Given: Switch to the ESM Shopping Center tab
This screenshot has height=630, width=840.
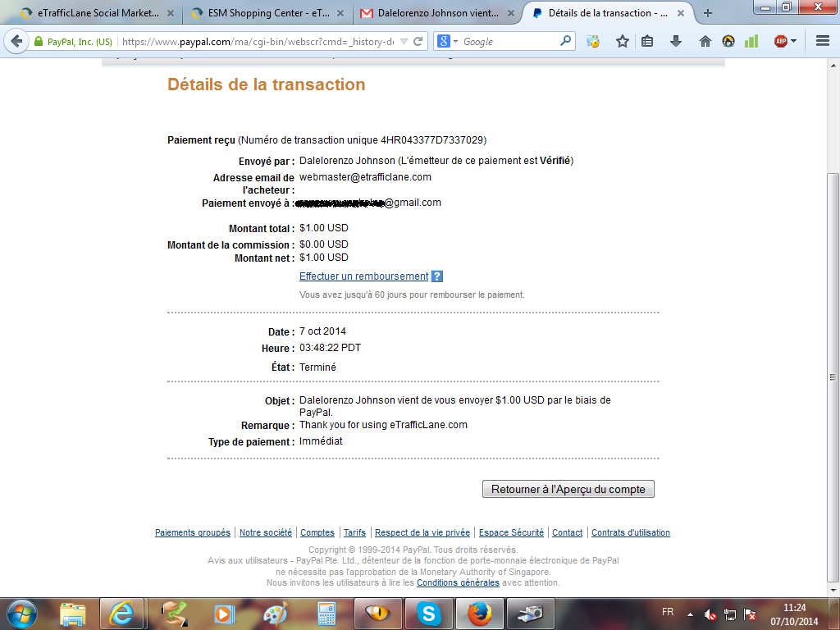Looking at the screenshot, I should pos(268,13).
